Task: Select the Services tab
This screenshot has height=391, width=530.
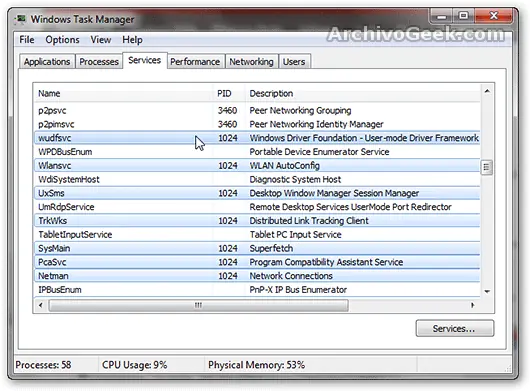Action: point(145,60)
